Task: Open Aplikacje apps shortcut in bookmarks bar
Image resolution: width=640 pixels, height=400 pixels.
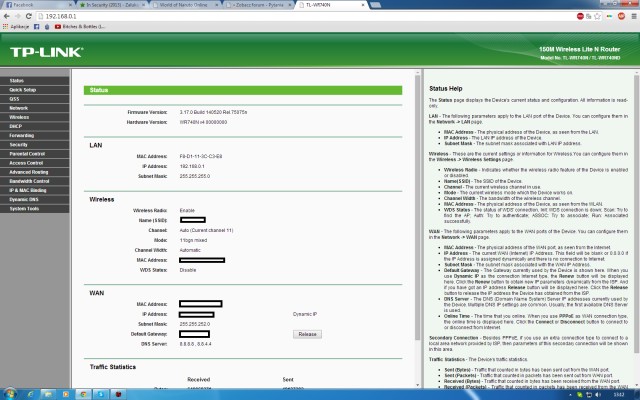Action: (16, 27)
